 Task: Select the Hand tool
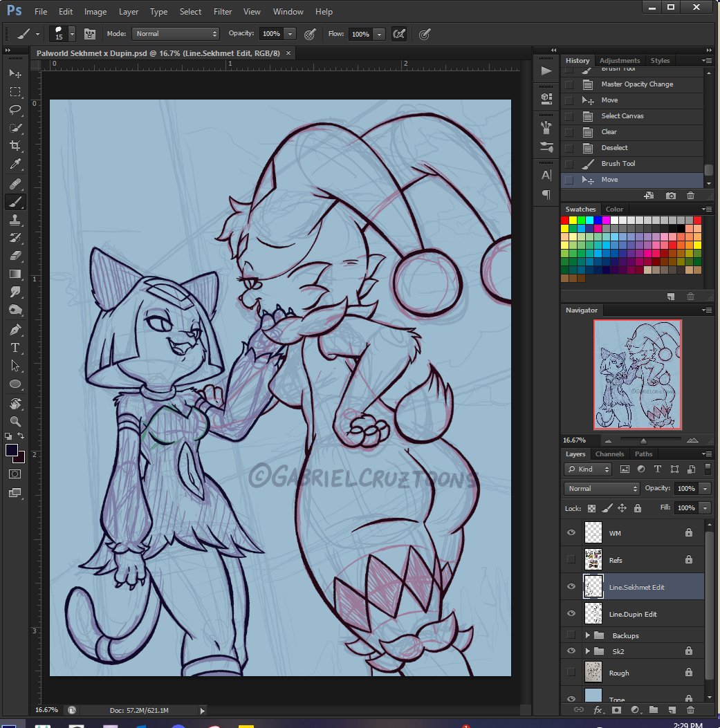(15, 404)
